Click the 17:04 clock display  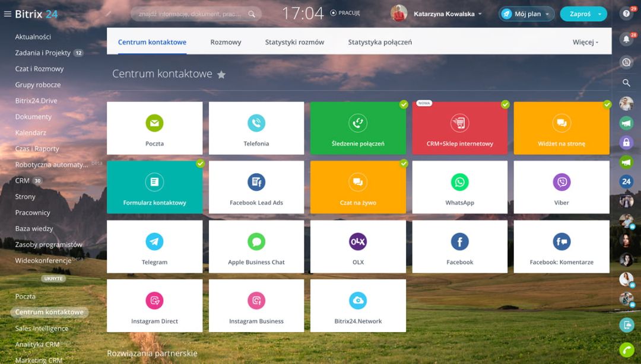(x=303, y=14)
